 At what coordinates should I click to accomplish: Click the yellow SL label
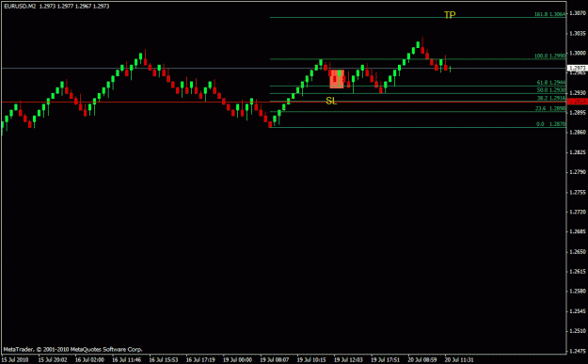(x=331, y=101)
